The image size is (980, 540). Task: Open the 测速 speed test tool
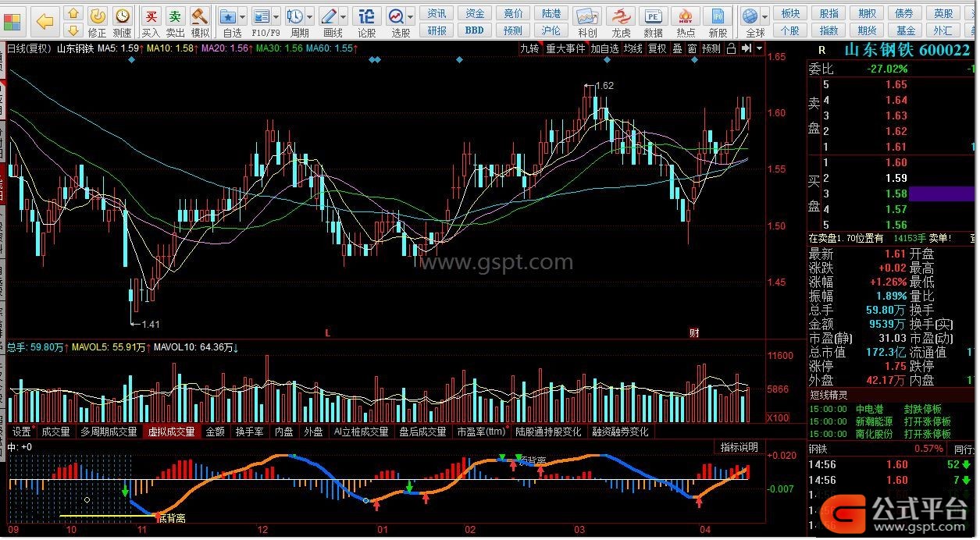tap(123, 22)
